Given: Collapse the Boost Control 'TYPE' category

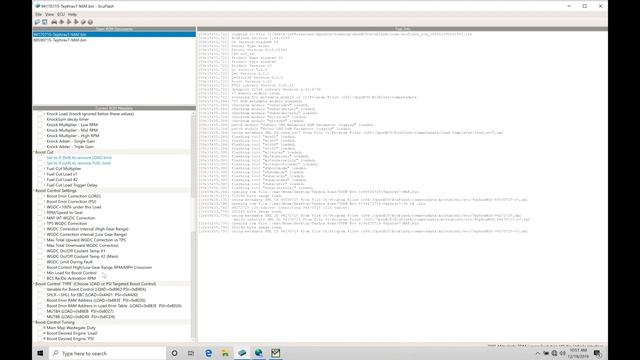Looking at the screenshot, I should pyautogui.click(x=34, y=284).
